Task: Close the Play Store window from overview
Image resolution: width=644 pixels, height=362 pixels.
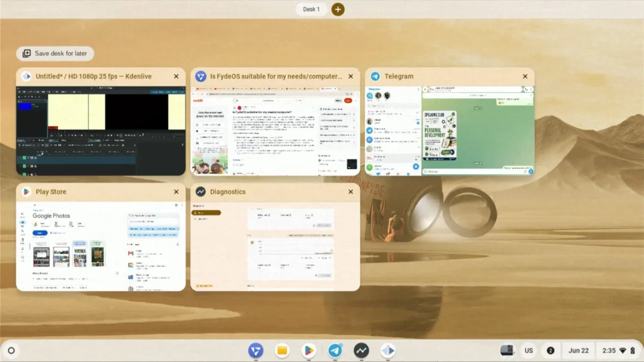Action: pyautogui.click(x=176, y=192)
